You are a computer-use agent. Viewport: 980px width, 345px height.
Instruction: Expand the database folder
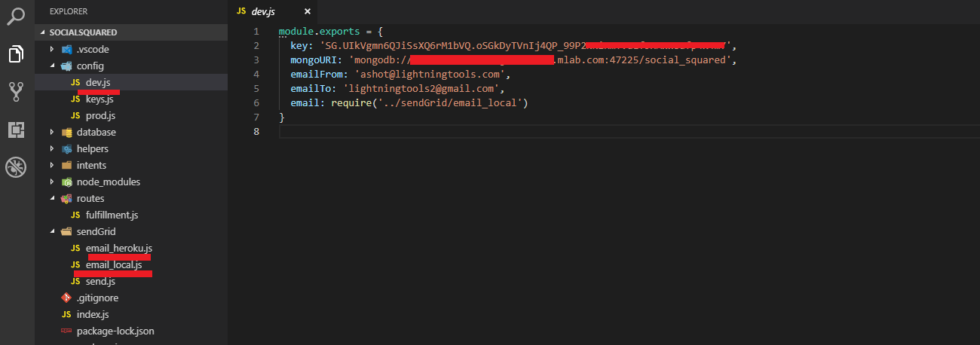pos(52,132)
